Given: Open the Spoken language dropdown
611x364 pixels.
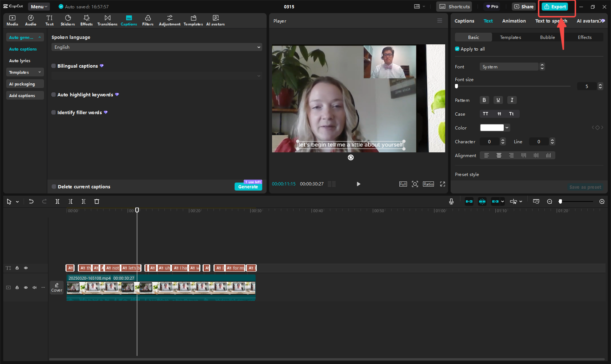Looking at the screenshot, I should (x=156, y=47).
